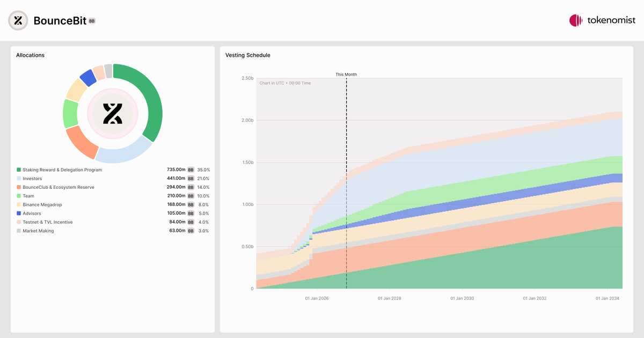Click the BounceBit logo icon in header
Screen dimensions: 644x338
pos(18,20)
